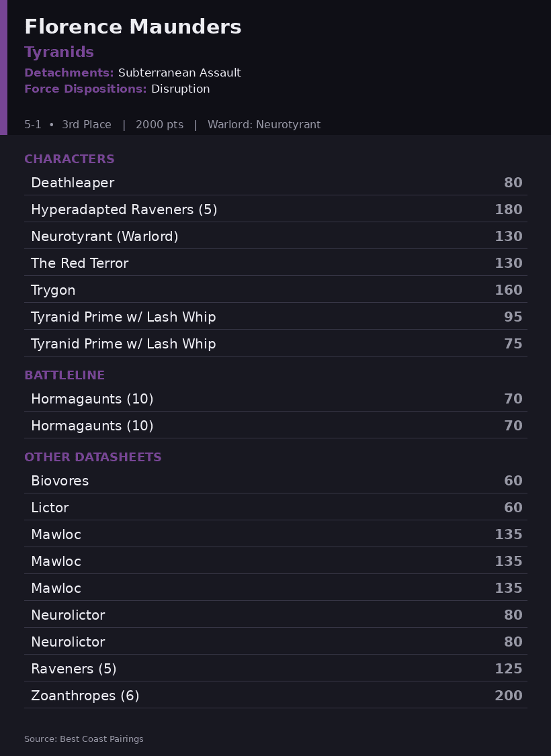Click the Source: Best Coast Pairings text
The image size is (551, 756).
(x=84, y=739)
